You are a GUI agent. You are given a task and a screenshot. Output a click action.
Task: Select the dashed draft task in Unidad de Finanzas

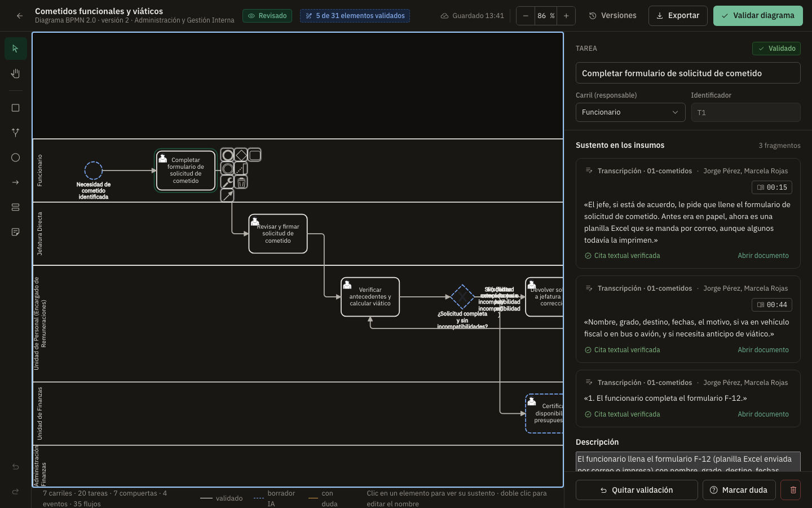(544, 414)
